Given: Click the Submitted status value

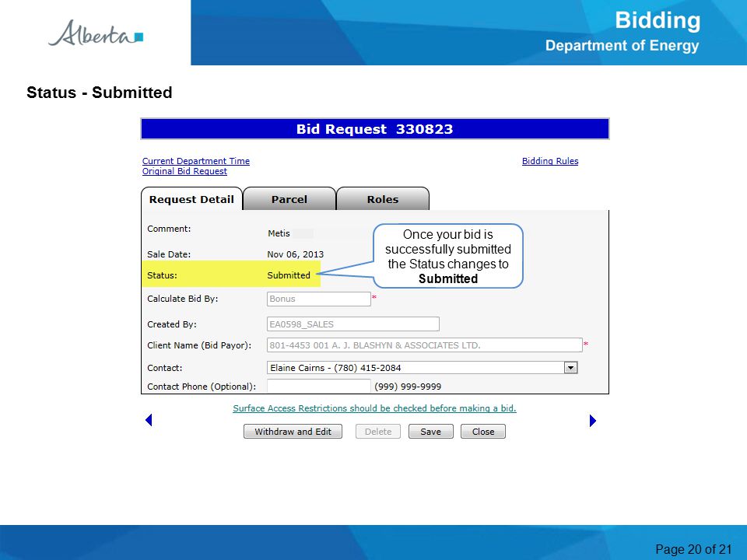Looking at the screenshot, I should pyautogui.click(x=289, y=275).
